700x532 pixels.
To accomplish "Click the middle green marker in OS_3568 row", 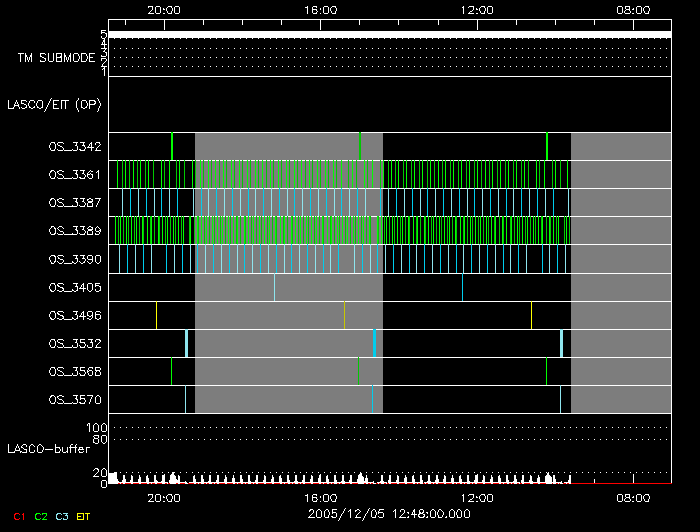I will tap(358, 371).
